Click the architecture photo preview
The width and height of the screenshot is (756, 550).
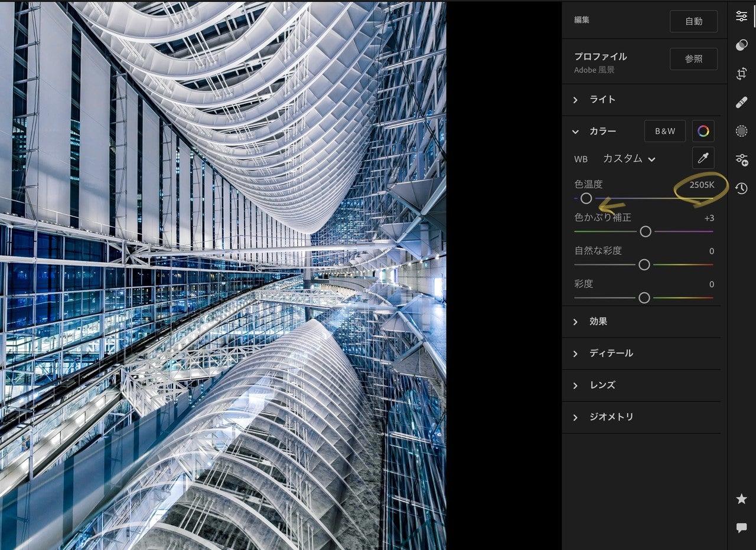(x=223, y=275)
